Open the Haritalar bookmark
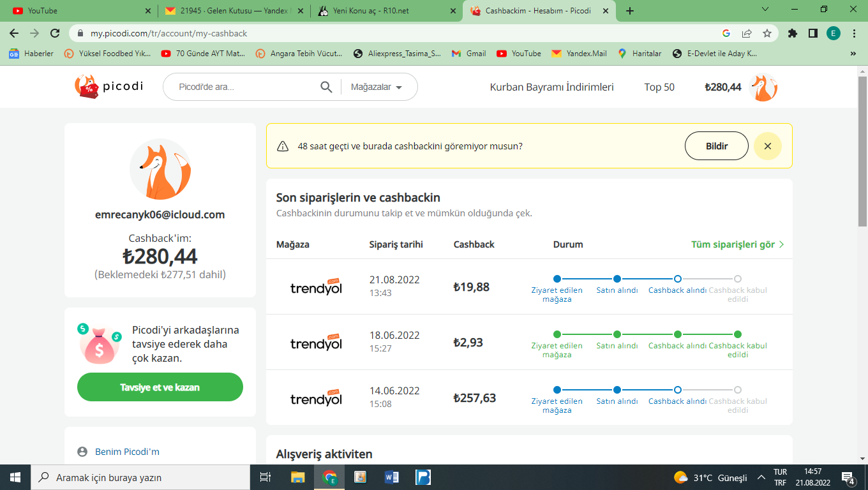Image resolution: width=868 pixels, height=490 pixels. pos(640,54)
